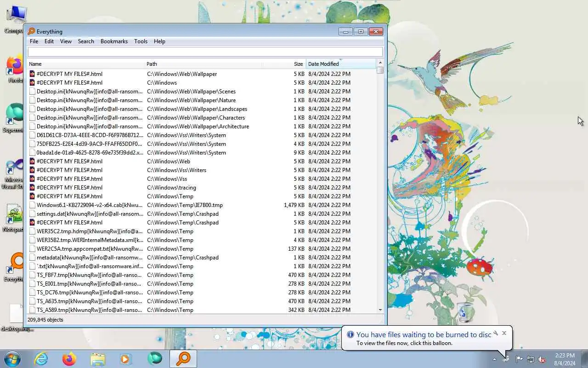Open the Edit menu

(x=49, y=41)
